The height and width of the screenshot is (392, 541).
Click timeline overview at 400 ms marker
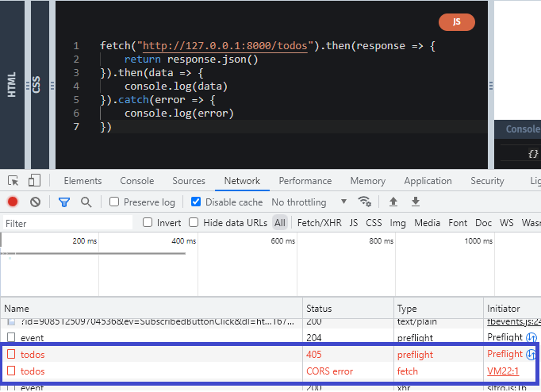pos(184,241)
